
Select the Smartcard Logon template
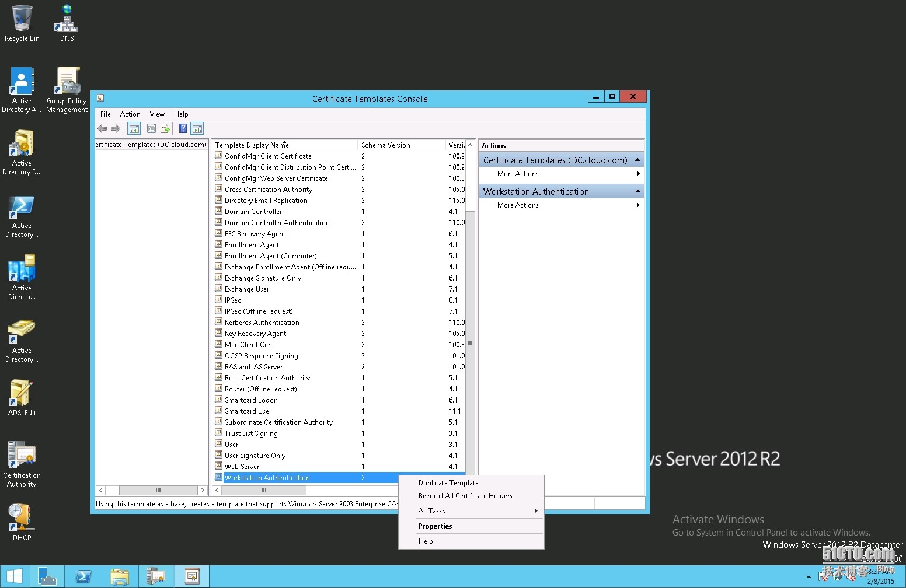point(251,400)
